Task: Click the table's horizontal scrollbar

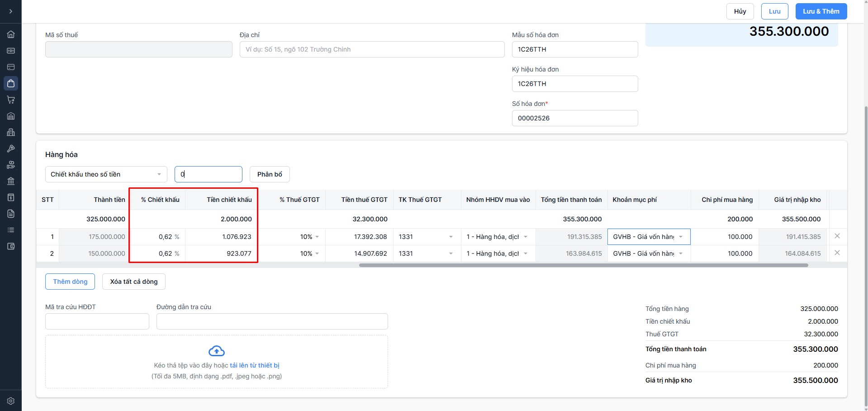Action: point(583,265)
